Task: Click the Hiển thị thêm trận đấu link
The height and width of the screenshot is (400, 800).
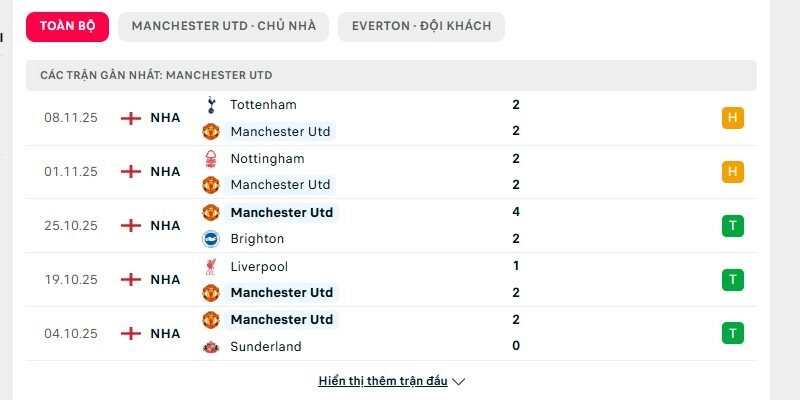Action: click(x=382, y=381)
